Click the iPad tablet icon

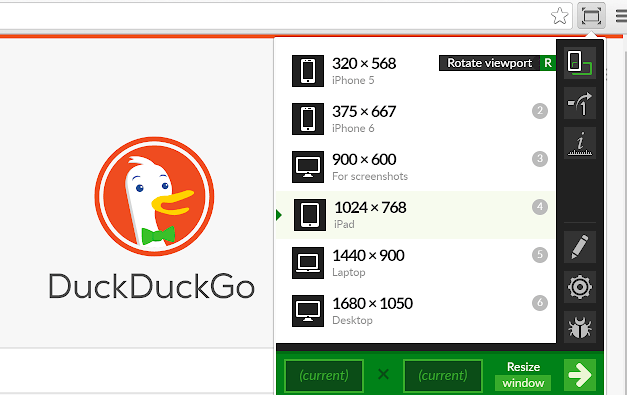pos(310,215)
